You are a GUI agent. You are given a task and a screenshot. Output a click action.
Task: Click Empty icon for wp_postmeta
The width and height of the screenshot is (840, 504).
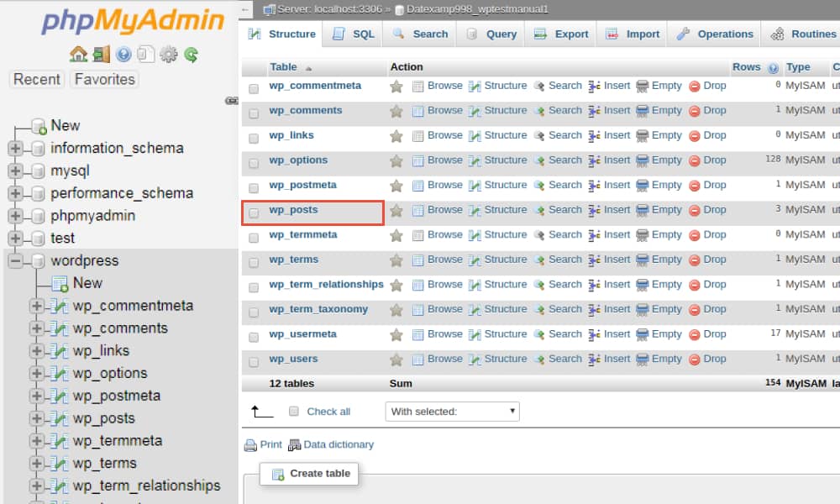click(643, 186)
